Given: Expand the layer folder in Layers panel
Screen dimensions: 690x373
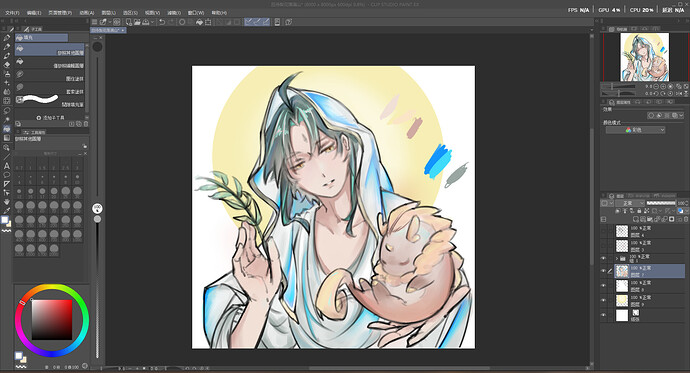Looking at the screenshot, I should tap(617, 258).
